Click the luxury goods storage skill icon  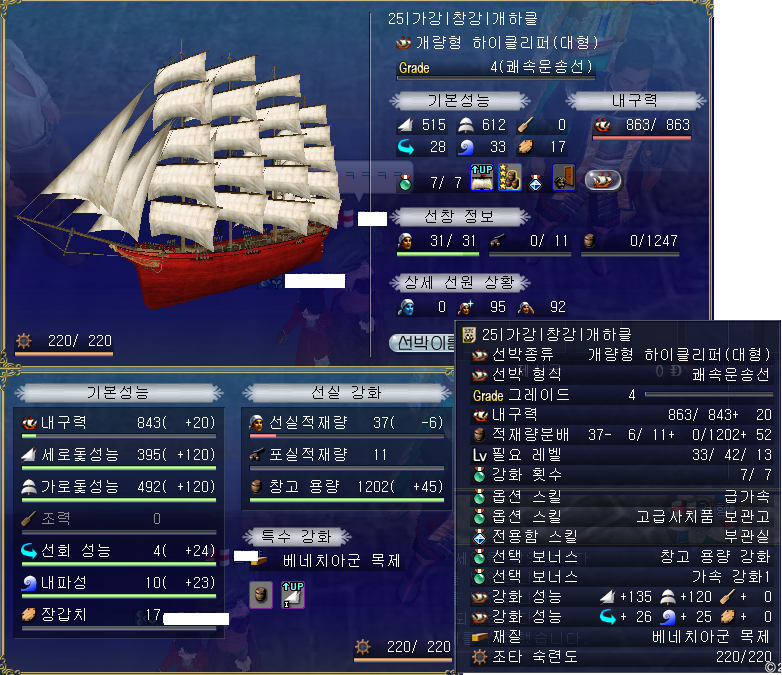click(x=510, y=178)
